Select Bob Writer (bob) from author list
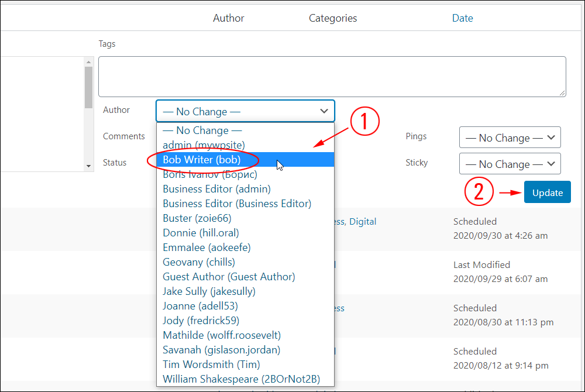Screen dimensions: 585x392 (245, 160)
